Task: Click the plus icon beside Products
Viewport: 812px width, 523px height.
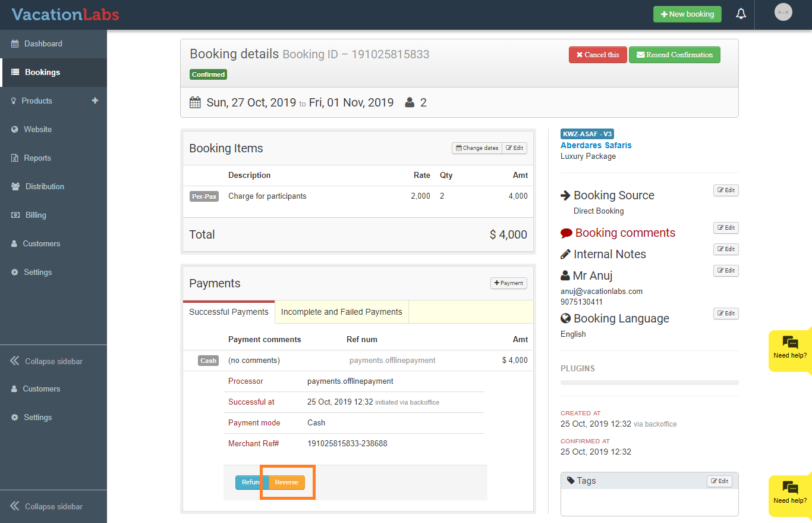Action: [95, 101]
